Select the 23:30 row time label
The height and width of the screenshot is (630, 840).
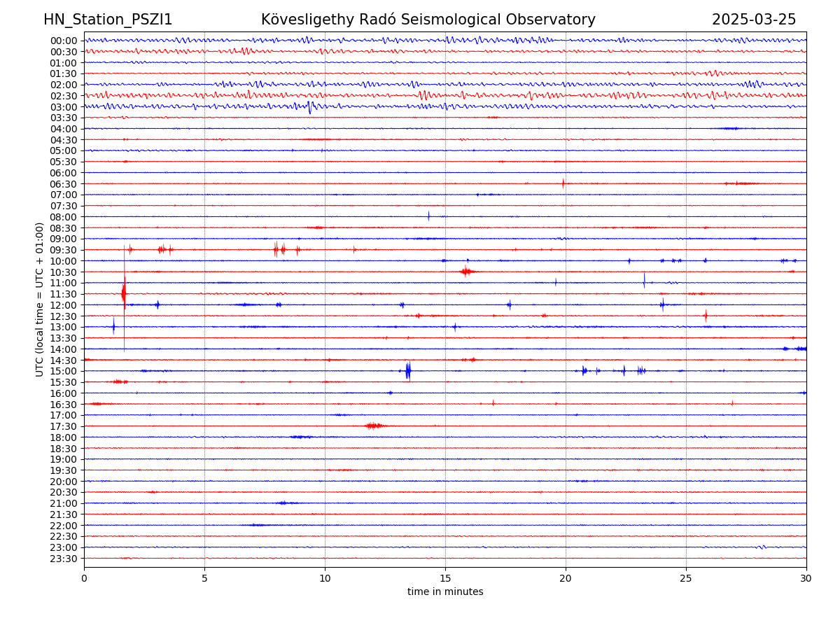(64, 559)
